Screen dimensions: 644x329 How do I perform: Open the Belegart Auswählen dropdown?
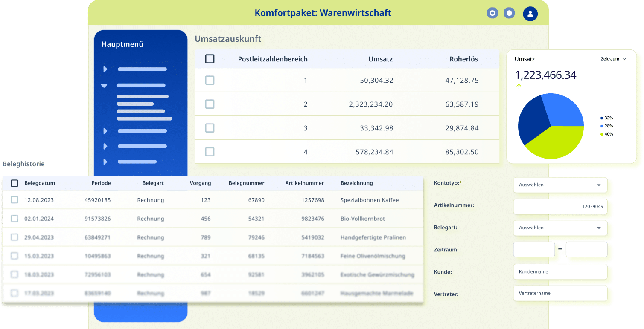point(560,228)
